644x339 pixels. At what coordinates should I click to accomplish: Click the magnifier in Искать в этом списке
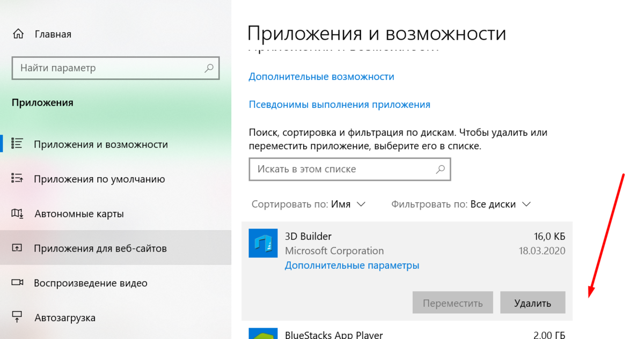(440, 169)
